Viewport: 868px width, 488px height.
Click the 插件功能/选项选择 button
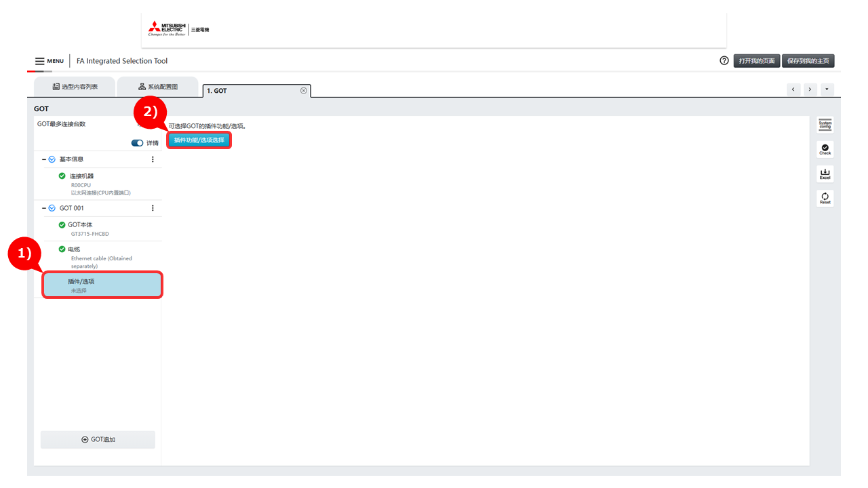tap(199, 140)
